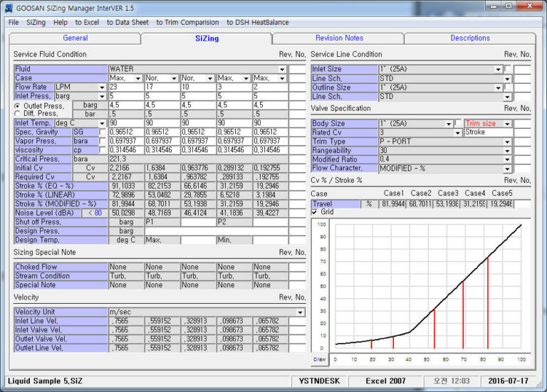This screenshot has width=547, height=392.
Task: Open the Rated Cv dropdown
Action: pyautogui.click(x=458, y=133)
